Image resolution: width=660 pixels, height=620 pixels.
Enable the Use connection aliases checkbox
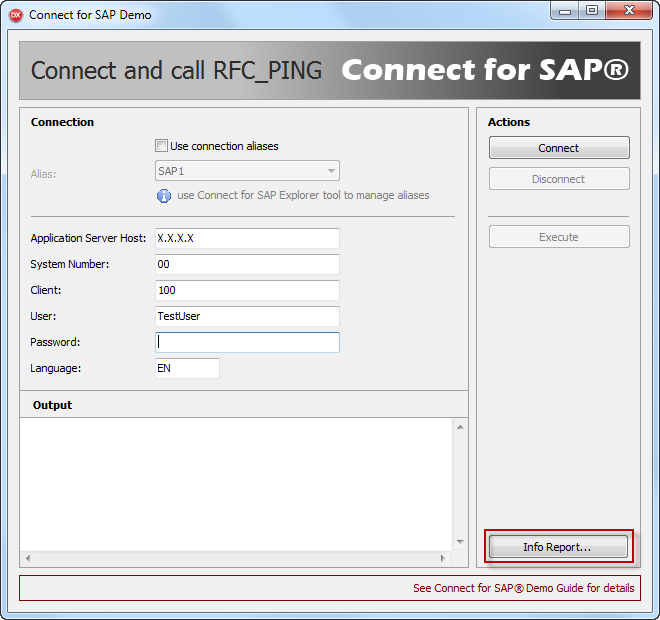pyautogui.click(x=161, y=146)
